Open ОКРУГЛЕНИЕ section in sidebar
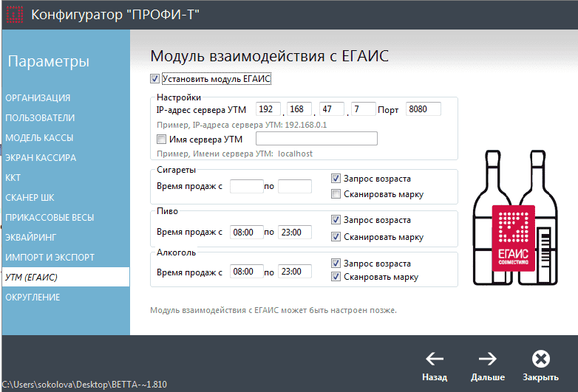578x392 pixels. (66, 297)
